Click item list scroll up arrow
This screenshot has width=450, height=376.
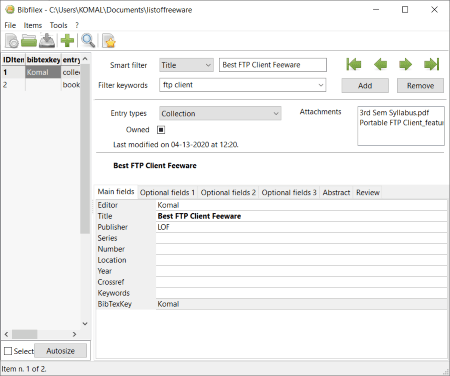85,59
